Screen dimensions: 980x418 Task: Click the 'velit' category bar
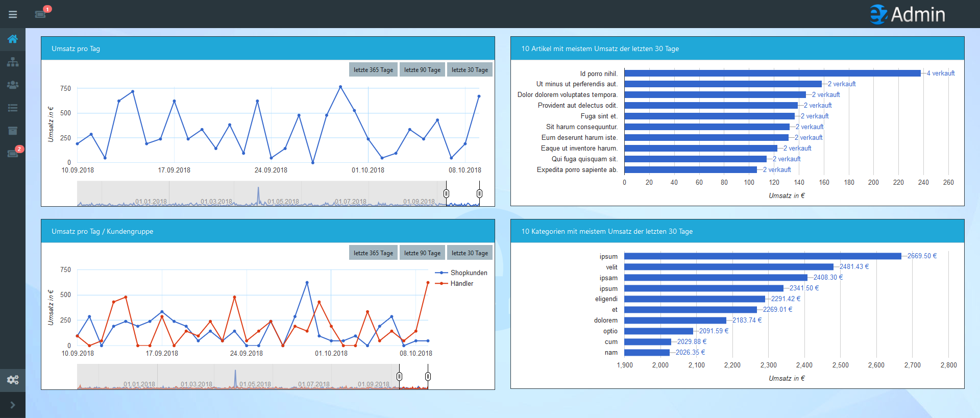click(x=729, y=267)
